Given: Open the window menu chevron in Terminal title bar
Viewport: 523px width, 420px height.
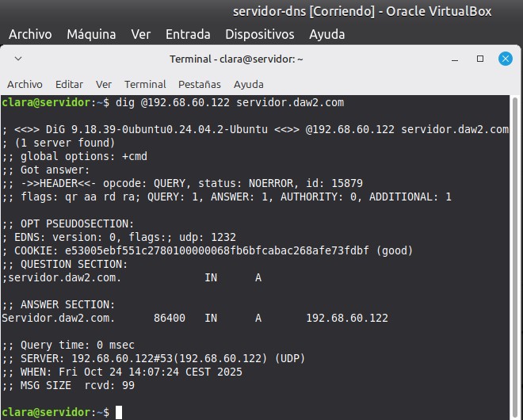Looking at the screenshot, I should (18, 59).
